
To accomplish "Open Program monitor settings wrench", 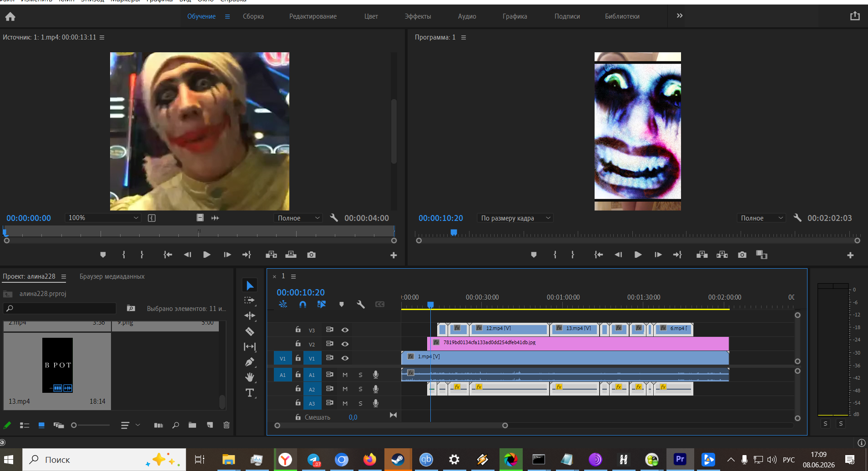I will (797, 218).
